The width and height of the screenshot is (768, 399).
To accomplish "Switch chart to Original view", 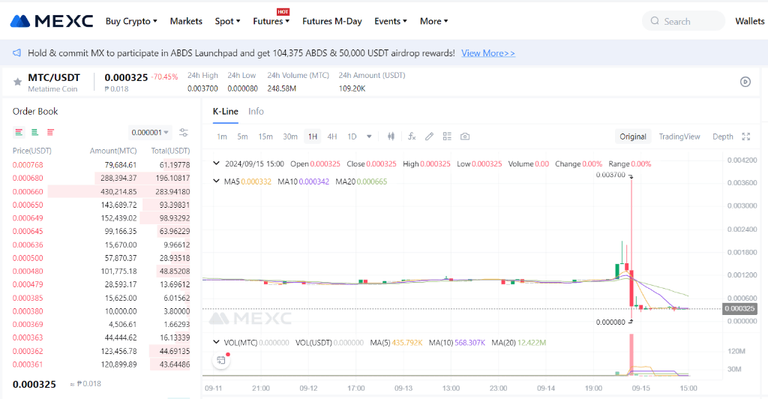I will click(633, 137).
